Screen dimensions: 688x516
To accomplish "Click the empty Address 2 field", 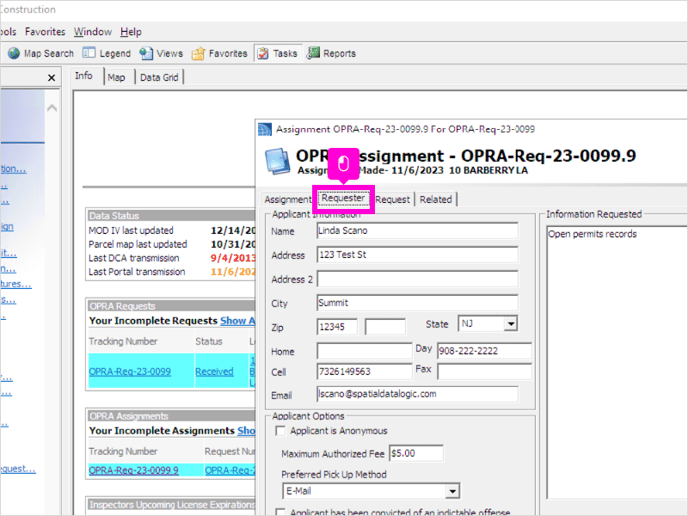I will [x=417, y=279].
